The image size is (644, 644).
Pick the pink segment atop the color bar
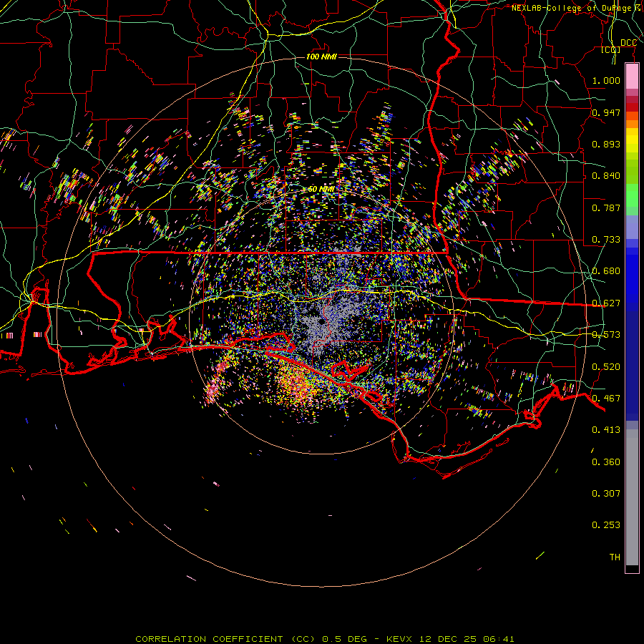(x=632, y=77)
